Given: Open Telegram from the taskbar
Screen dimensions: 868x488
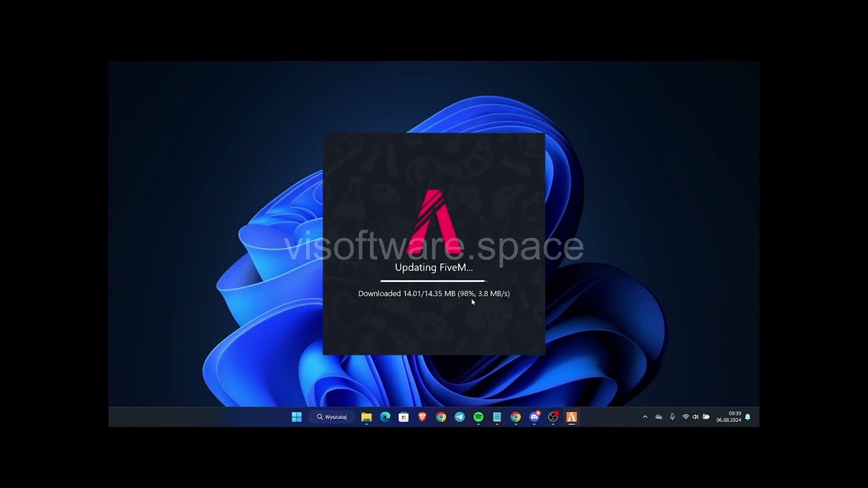Looking at the screenshot, I should point(460,417).
